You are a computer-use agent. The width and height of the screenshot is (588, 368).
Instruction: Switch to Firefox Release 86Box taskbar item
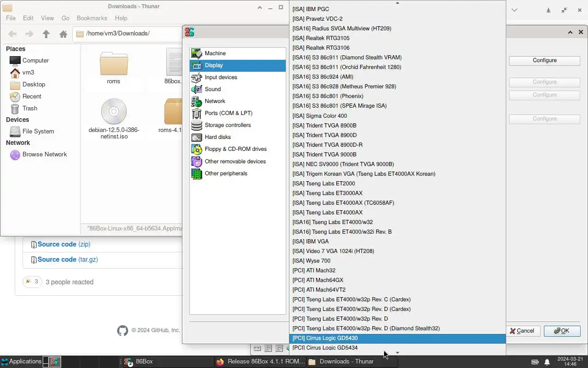[x=260, y=362]
